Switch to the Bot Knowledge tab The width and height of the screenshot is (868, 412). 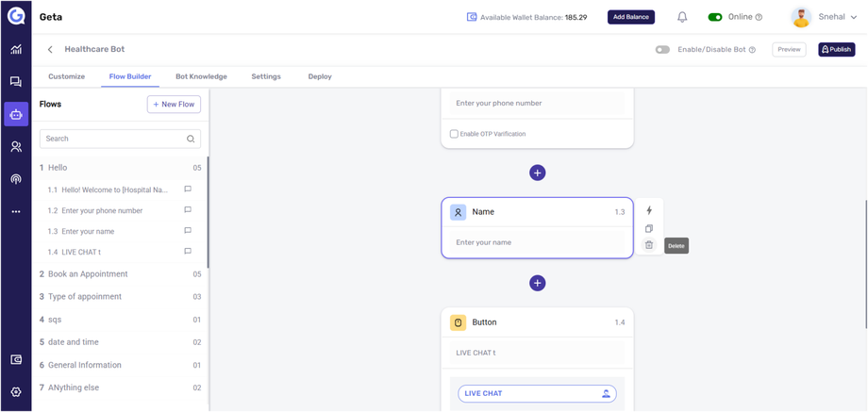(x=201, y=76)
